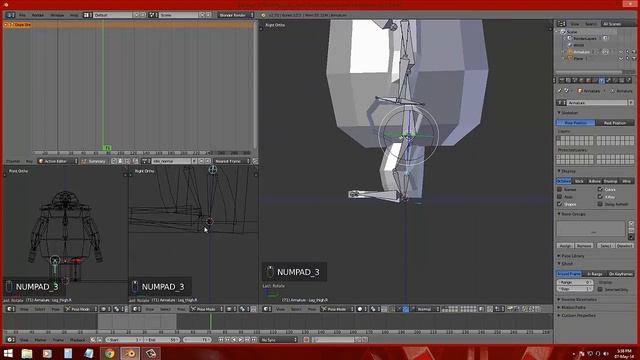Toggle the Delay Refresh checkbox
Viewport: 640px width, 360px height.
point(600,204)
